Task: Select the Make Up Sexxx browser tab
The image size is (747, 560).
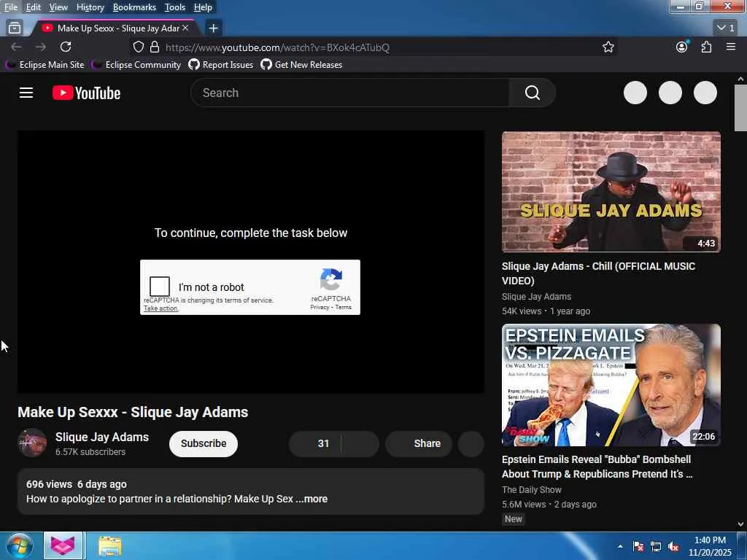Action: (115, 28)
